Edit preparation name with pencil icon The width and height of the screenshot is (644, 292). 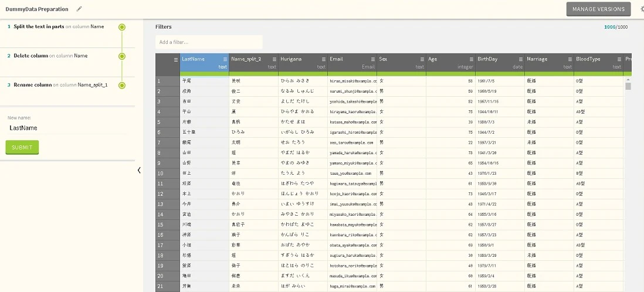(79, 9)
